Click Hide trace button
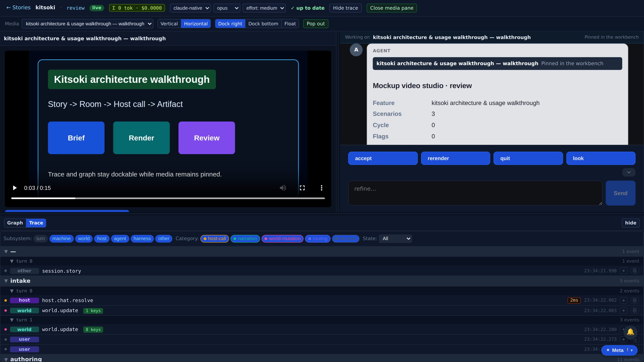Screen dimensions: 644x362 point(346,8)
